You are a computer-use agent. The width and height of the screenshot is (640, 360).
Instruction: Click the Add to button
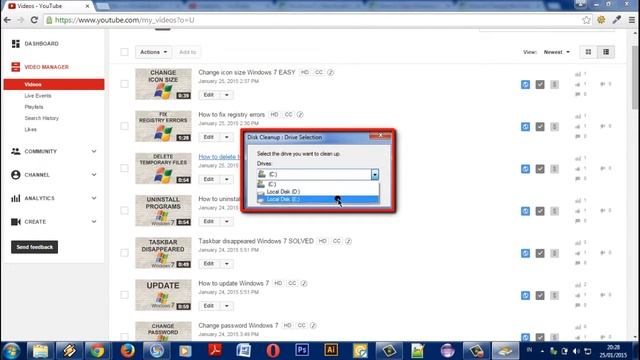click(187, 52)
